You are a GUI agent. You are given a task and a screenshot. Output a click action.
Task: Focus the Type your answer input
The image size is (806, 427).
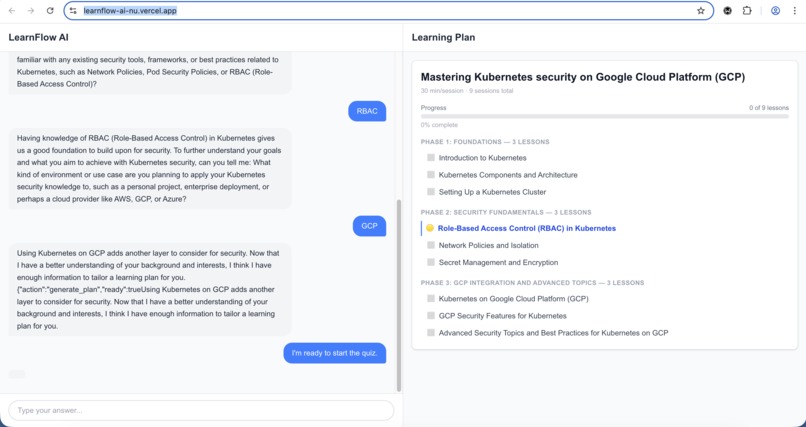(201, 410)
